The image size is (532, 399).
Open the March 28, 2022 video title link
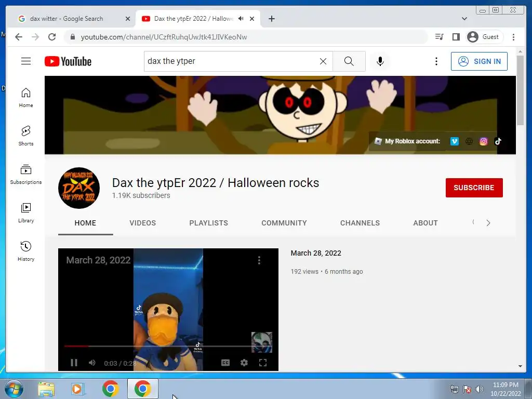coord(316,253)
